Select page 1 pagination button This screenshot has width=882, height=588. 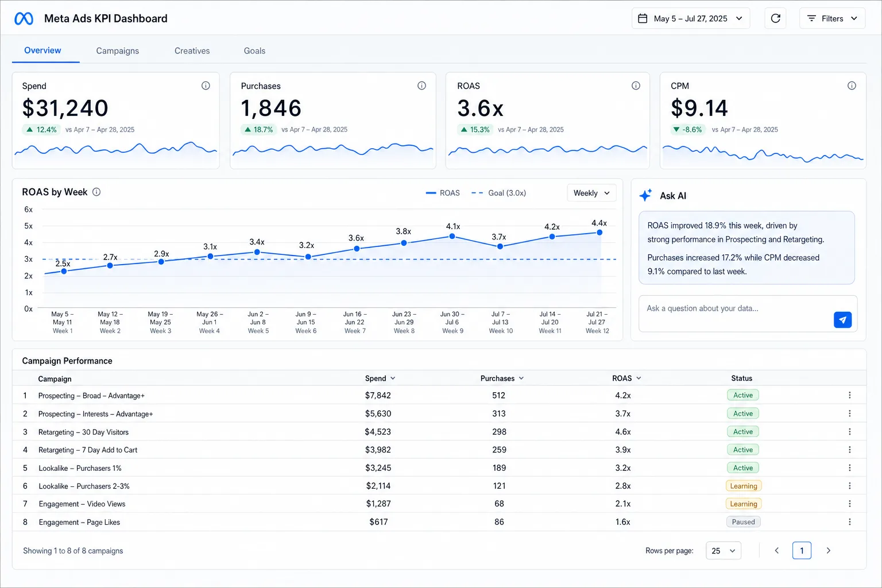[802, 551]
